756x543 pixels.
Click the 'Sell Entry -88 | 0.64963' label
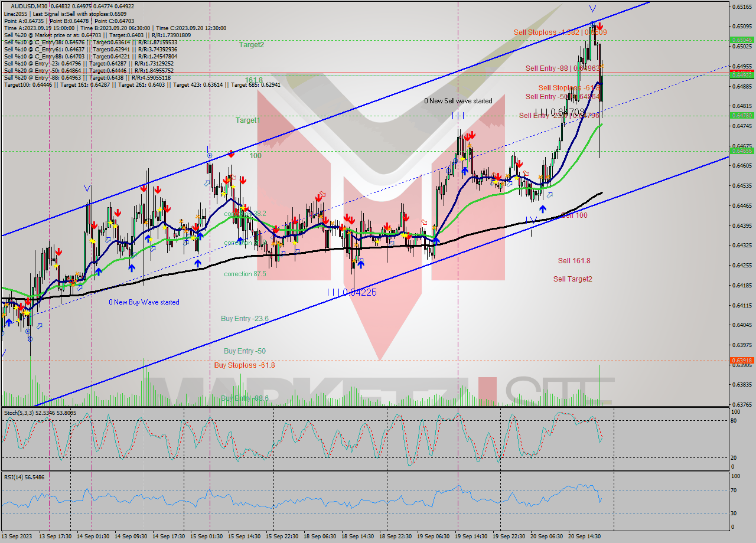click(563, 68)
